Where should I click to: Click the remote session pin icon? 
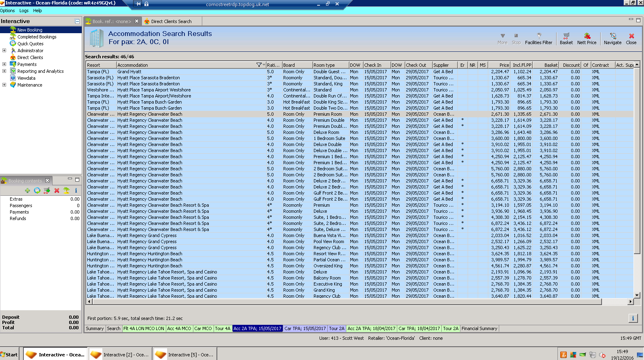coord(138,4)
